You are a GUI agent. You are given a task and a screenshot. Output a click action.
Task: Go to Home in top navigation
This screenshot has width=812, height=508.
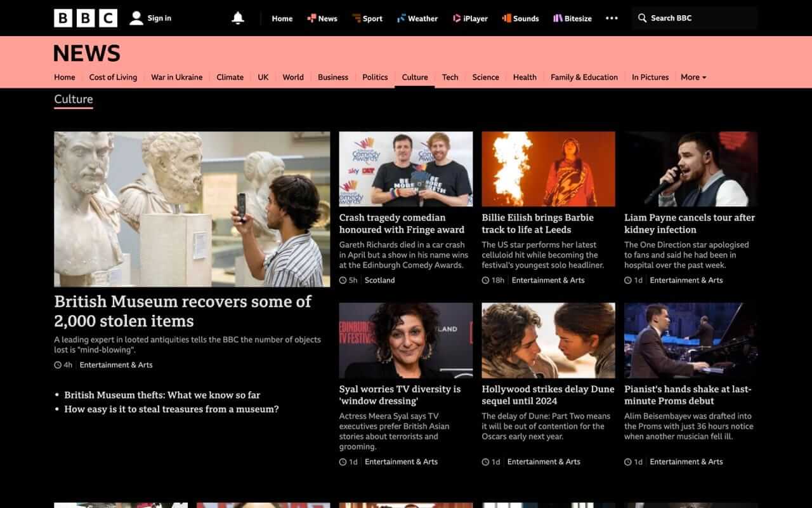pos(282,18)
